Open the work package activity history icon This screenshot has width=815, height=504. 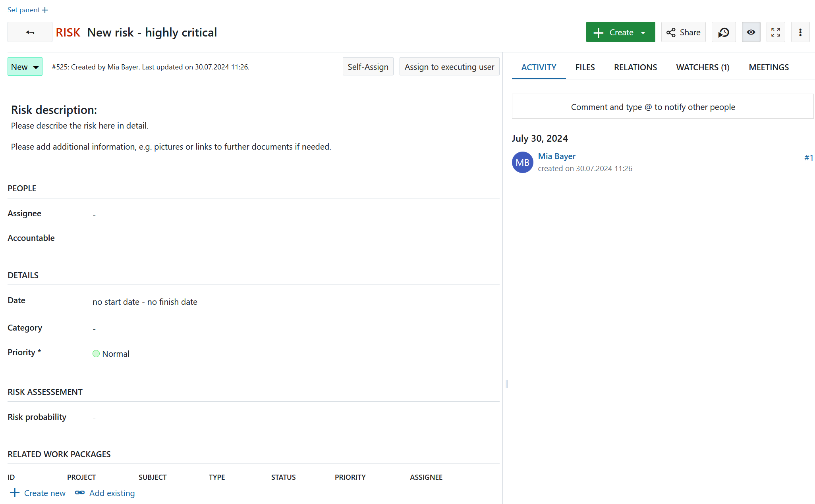[x=724, y=32]
